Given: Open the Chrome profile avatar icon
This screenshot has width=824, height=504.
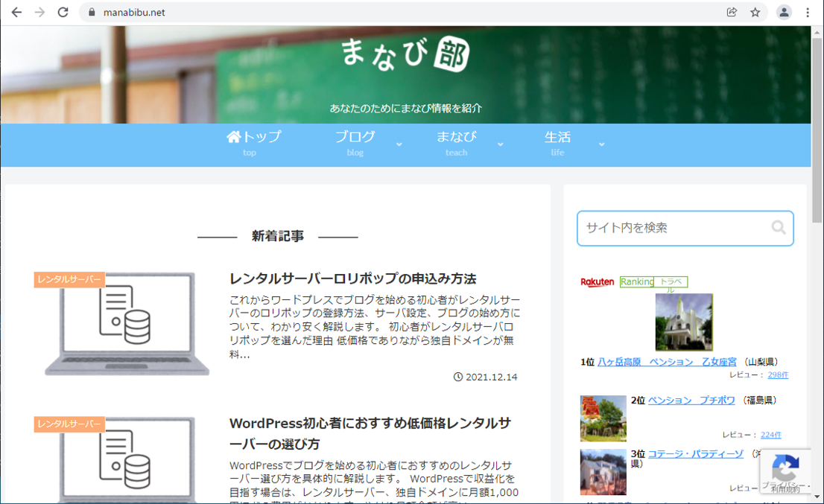Looking at the screenshot, I should (x=784, y=13).
